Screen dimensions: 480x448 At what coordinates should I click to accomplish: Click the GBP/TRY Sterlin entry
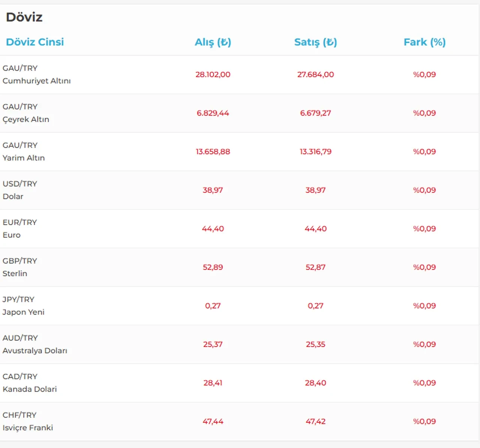pyautogui.click(x=20, y=267)
